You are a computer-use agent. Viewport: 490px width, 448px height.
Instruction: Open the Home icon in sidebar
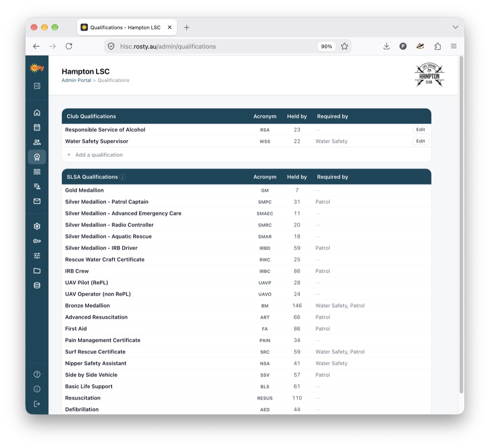coord(37,112)
